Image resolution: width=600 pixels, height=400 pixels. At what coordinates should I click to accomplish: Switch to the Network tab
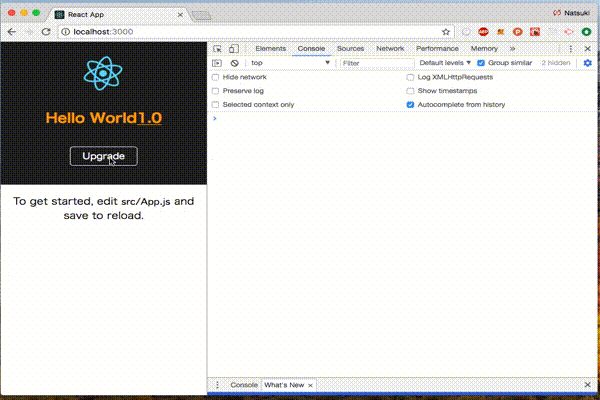click(390, 49)
